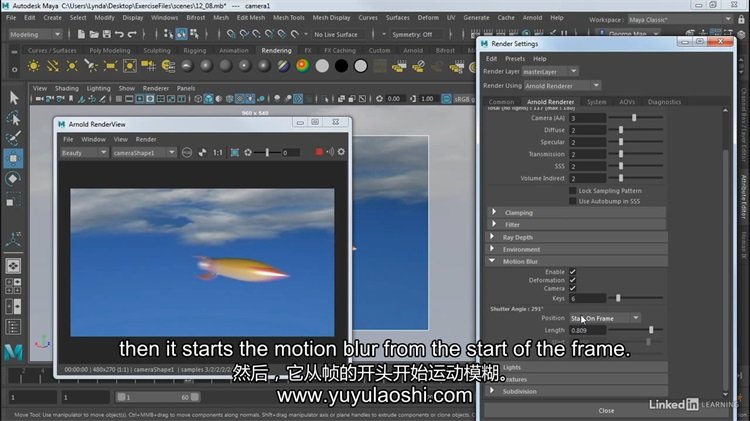Click the Open Scene folder icon

click(94, 34)
